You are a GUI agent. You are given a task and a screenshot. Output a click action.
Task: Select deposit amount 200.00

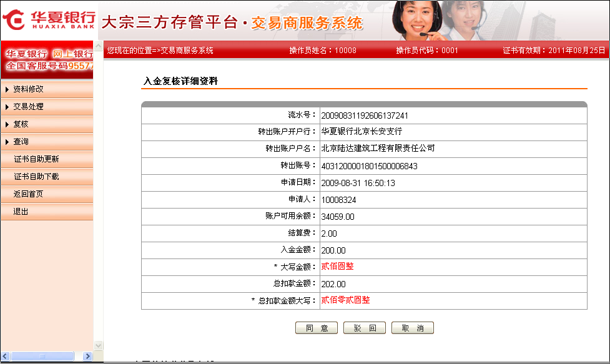333,250
